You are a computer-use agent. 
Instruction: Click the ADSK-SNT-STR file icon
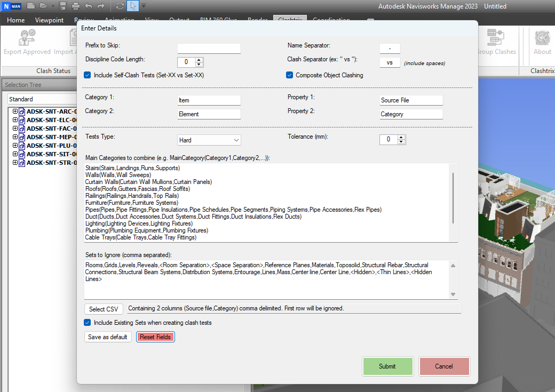pos(22,162)
